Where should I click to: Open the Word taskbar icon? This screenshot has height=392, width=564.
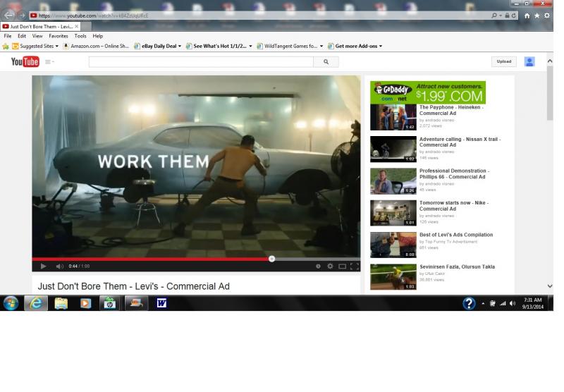click(161, 303)
